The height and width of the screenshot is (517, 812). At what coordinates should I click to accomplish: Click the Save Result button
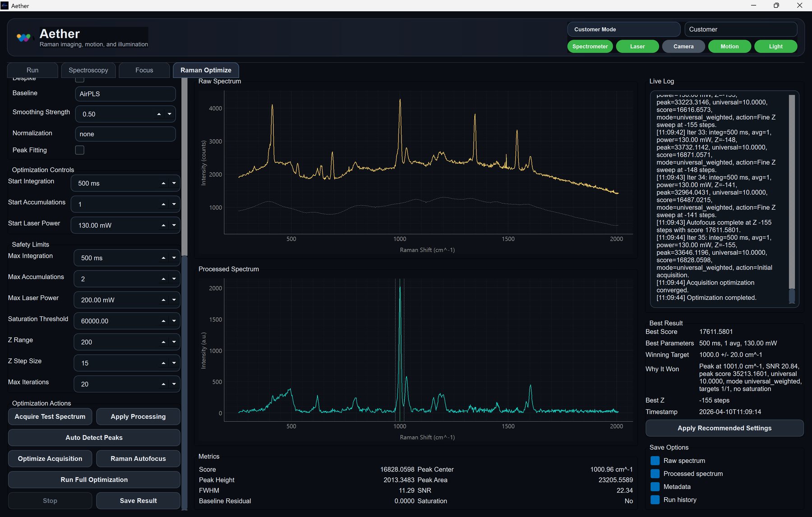[138, 501]
